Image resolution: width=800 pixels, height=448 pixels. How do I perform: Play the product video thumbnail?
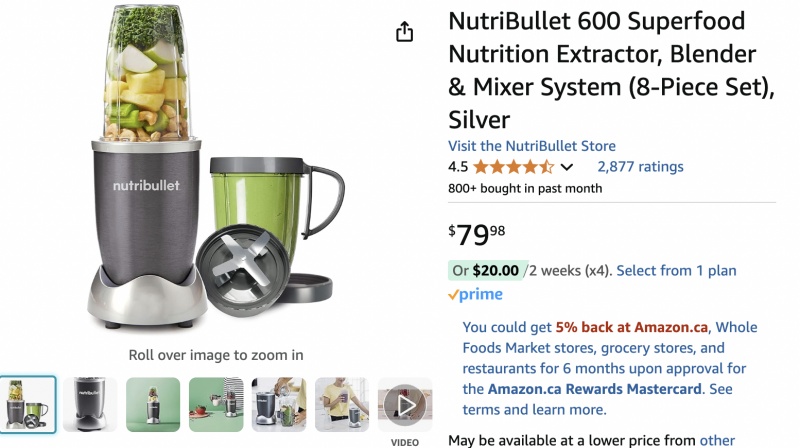(x=405, y=405)
